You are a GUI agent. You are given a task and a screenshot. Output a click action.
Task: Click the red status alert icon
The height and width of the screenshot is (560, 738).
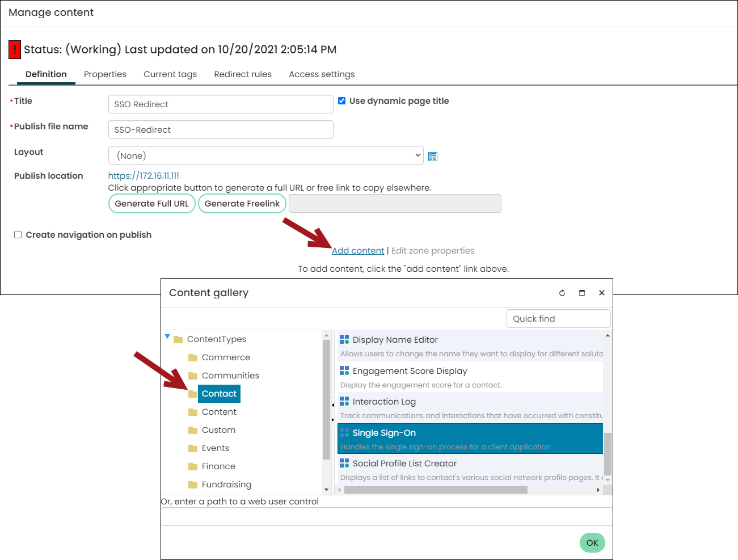[15, 49]
